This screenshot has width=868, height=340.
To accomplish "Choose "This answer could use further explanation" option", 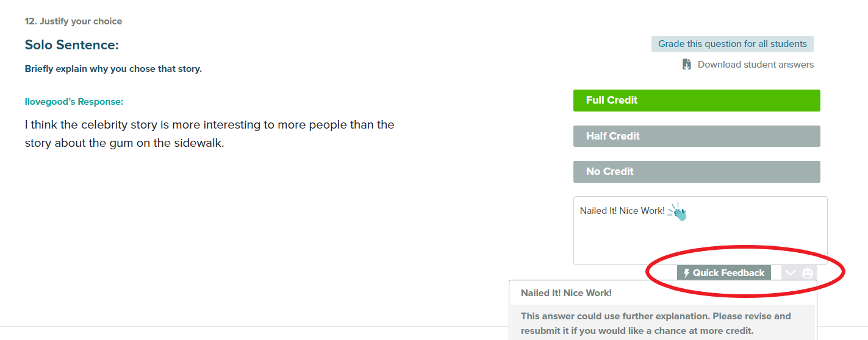I will click(656, 323).
